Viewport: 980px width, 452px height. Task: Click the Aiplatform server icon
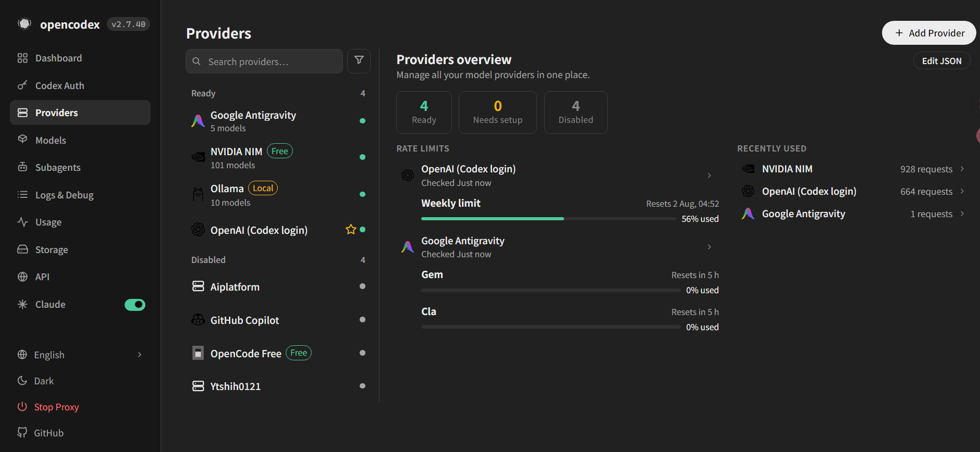tap(198, 286)
